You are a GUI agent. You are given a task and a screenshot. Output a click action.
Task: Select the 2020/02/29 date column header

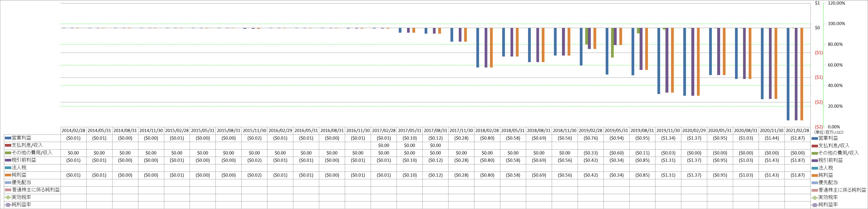pos(694,131)
